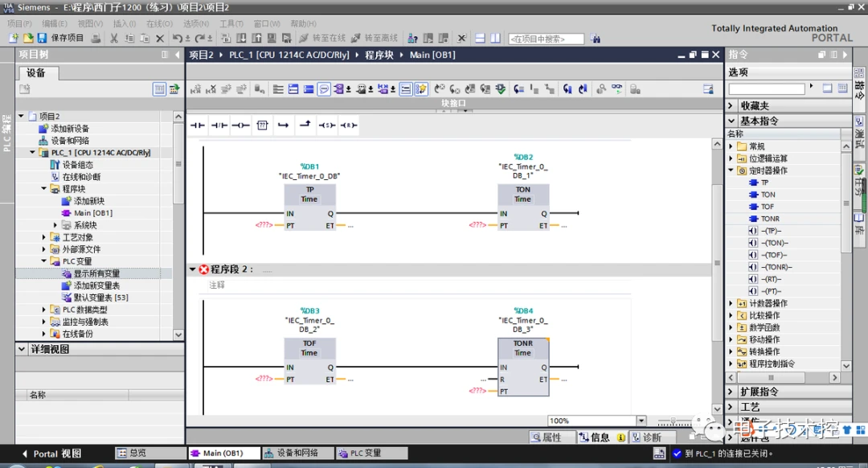Image resolution: width=868 pixels, height=468 pixels.
Task: Select the TONR instruction block icon
Action: tap(769, 219)
